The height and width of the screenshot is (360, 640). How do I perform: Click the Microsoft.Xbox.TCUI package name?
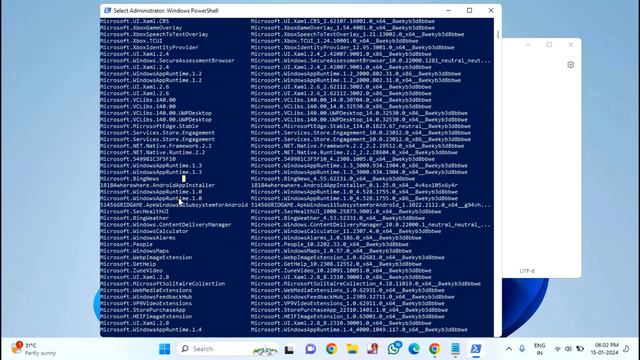pyautogui.click(x=131, y=41)
